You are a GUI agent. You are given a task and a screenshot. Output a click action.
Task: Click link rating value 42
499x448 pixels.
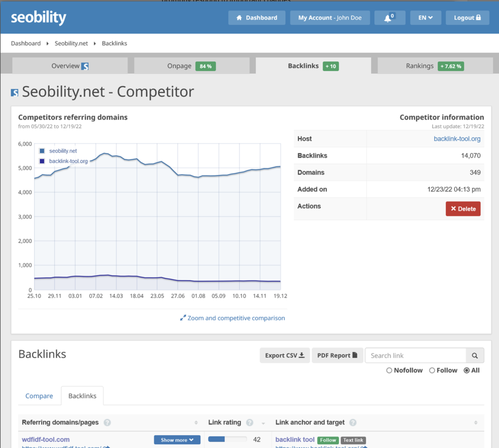257,439
